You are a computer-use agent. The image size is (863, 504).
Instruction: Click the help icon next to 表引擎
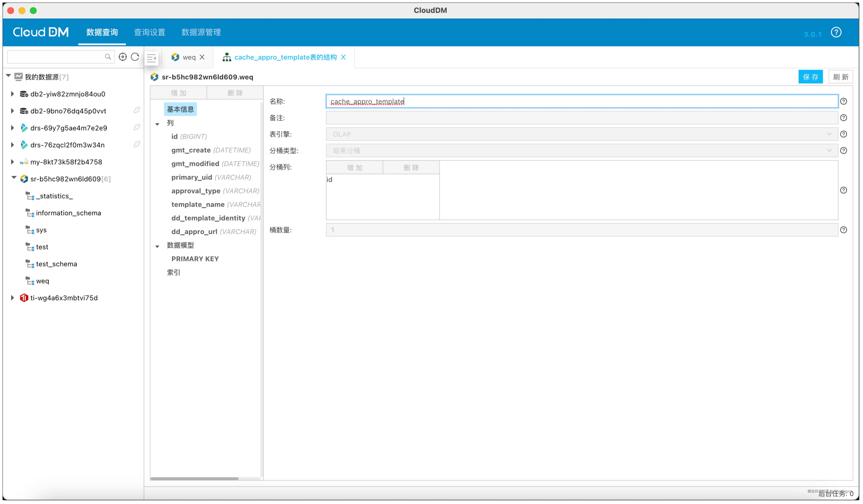tap(843, 134)
